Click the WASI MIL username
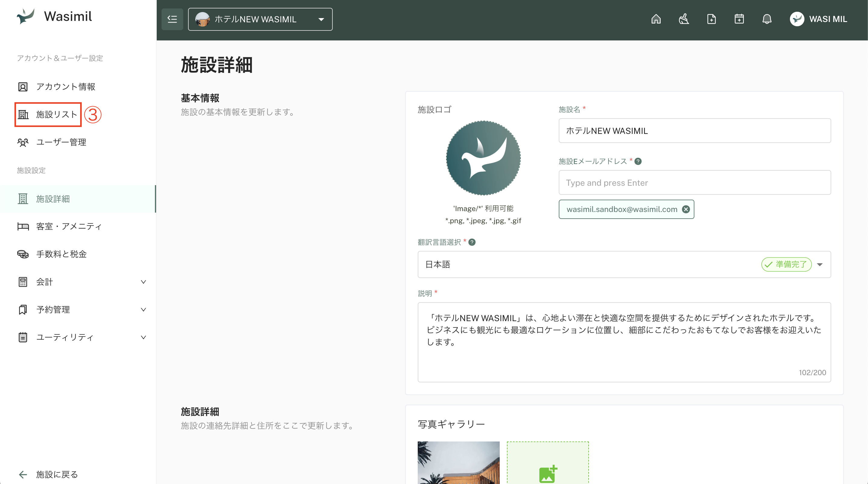 coord(828,19)
